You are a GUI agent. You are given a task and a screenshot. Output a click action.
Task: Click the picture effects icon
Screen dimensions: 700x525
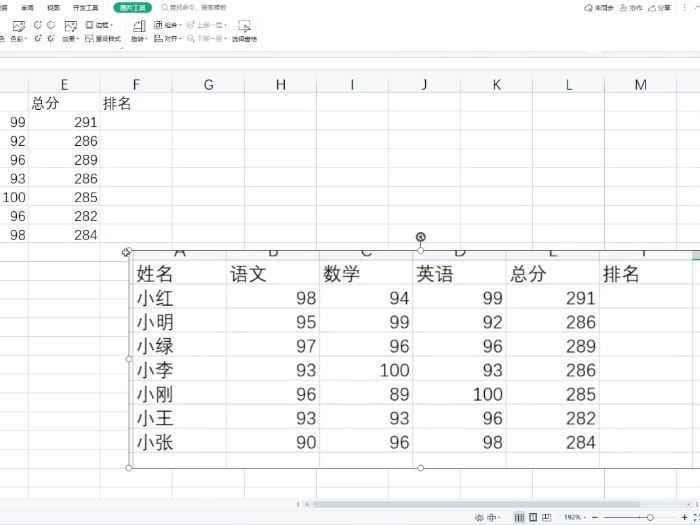71,26
